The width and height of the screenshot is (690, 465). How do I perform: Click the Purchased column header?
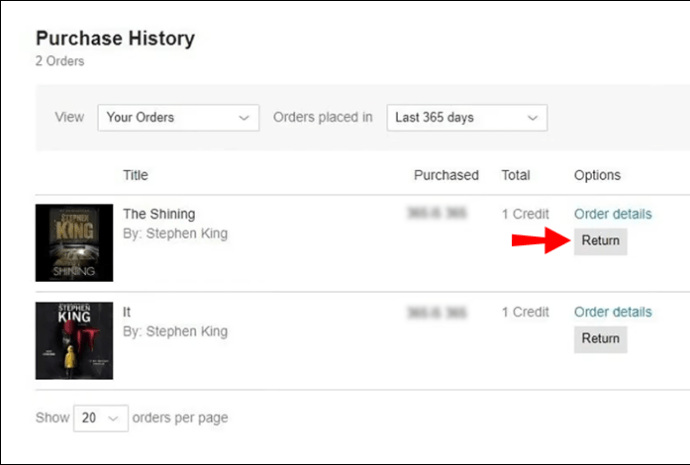tap(446, 175)
